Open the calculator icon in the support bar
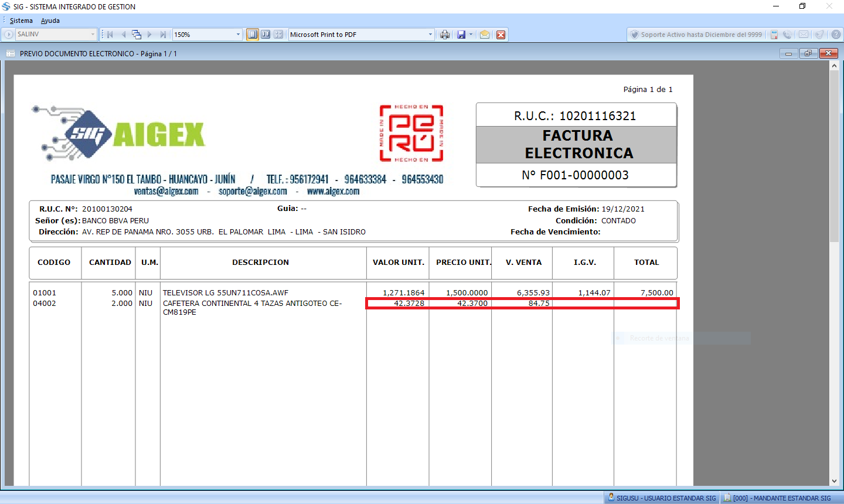Viewport: 844px width, 504px height. (x=774, y=35)
